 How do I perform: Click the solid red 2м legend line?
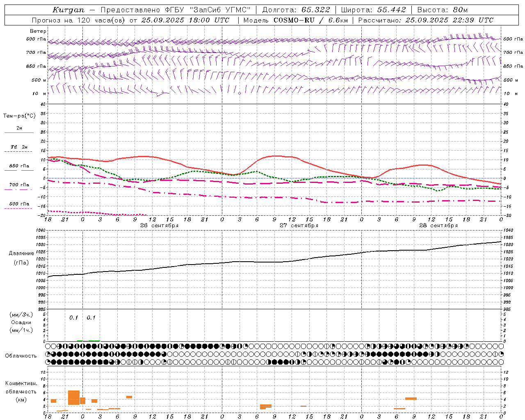[x=19, y=132]
